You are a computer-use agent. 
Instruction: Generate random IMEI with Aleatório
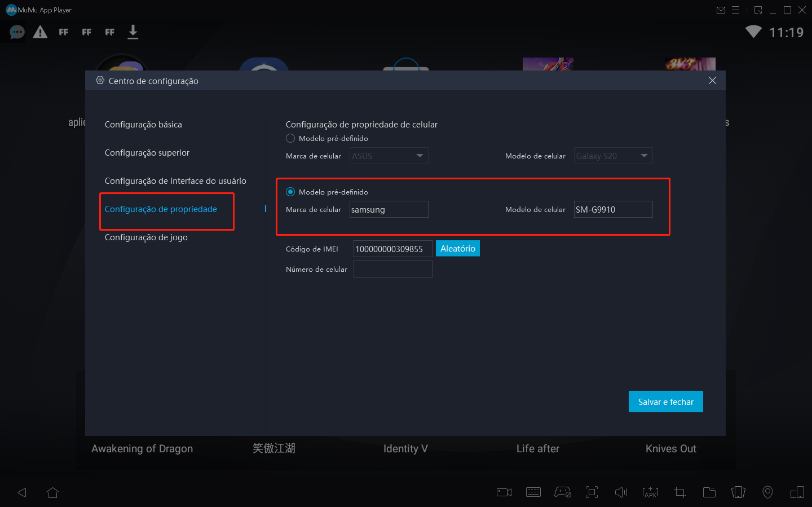pyautogui.click(x=457, y=248)
